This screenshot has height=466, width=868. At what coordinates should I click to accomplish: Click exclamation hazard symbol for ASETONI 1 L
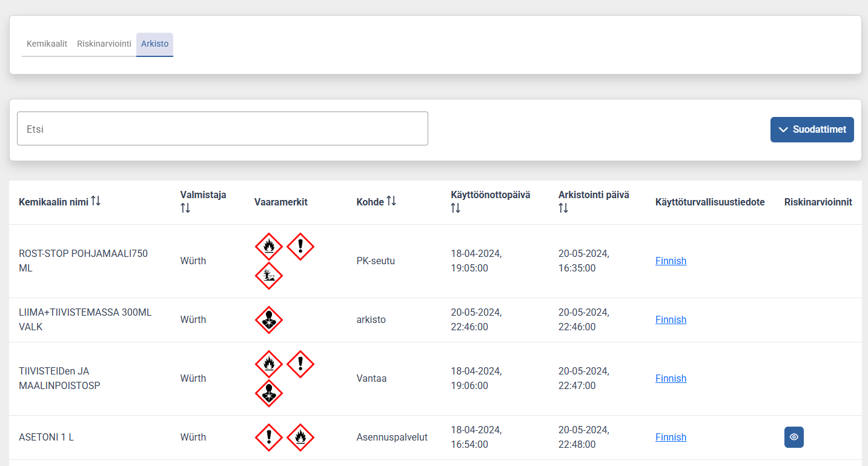(x=269, y=437)
